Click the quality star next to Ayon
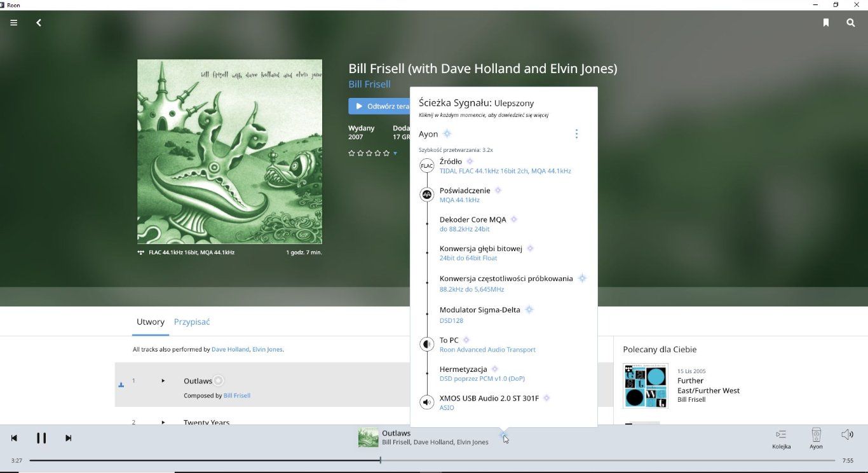868x473 pixels. pos(447,134)
